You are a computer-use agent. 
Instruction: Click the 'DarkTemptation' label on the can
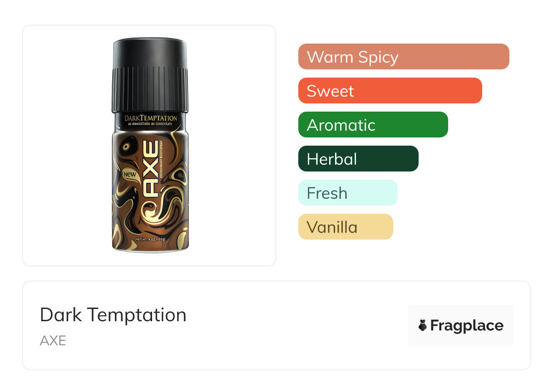150,118
